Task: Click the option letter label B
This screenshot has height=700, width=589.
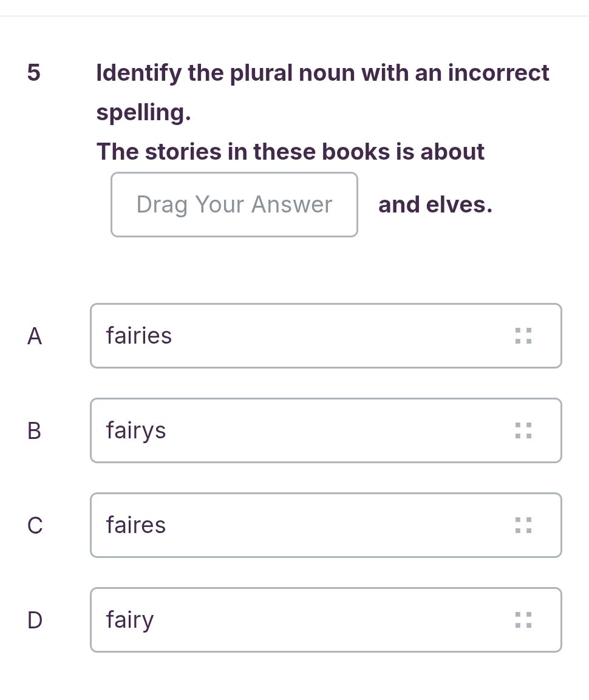Action: click(x=35, y=430)
